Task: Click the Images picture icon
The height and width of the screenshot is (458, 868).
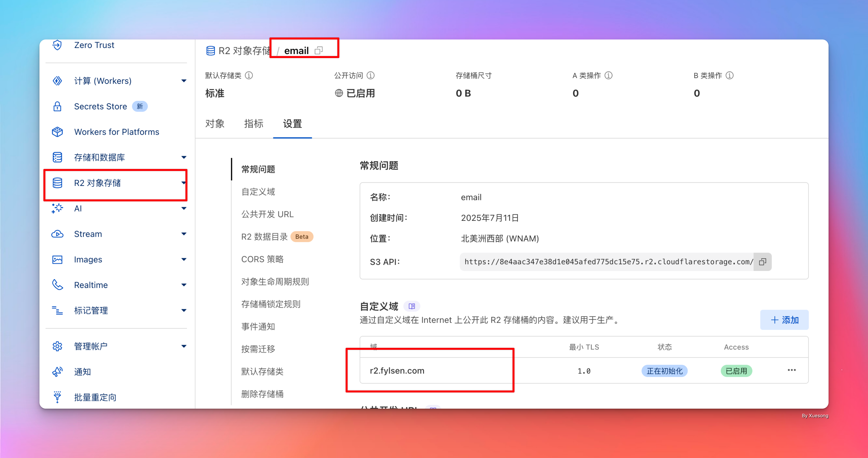Action: (57, 260)
